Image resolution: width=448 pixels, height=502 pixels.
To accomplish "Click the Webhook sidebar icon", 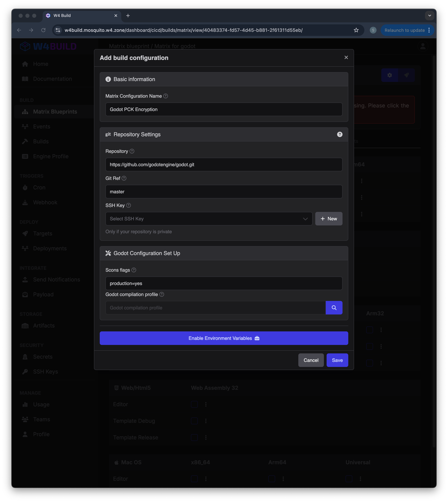I will click(x=25, y=202).
